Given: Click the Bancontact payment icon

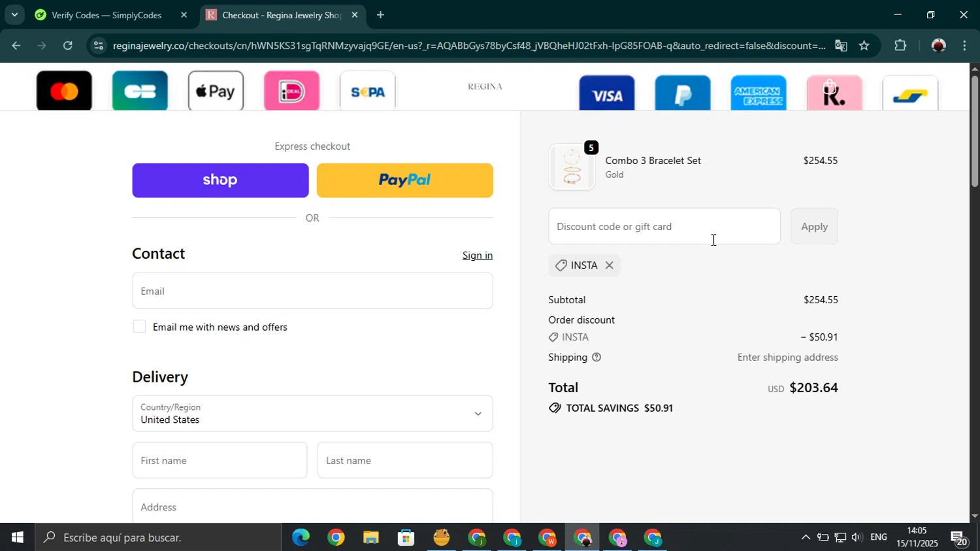Looking at the screenshot, I should (x=910, y=93).
